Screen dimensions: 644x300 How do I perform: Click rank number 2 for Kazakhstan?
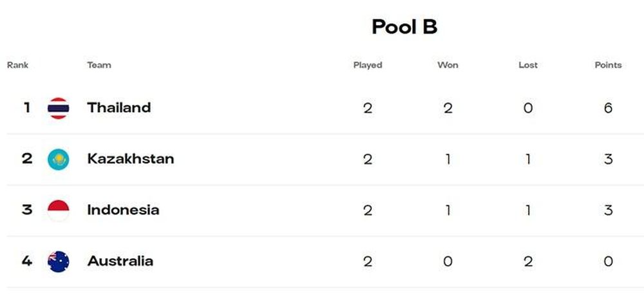[26, 159]
